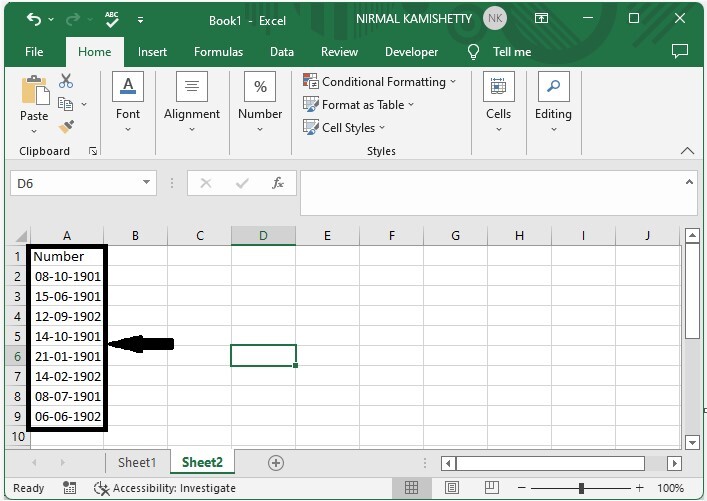This screenshot has width=707, height=501.
Task: Open Conditional Formatting menu
Action: coord(380,82)
